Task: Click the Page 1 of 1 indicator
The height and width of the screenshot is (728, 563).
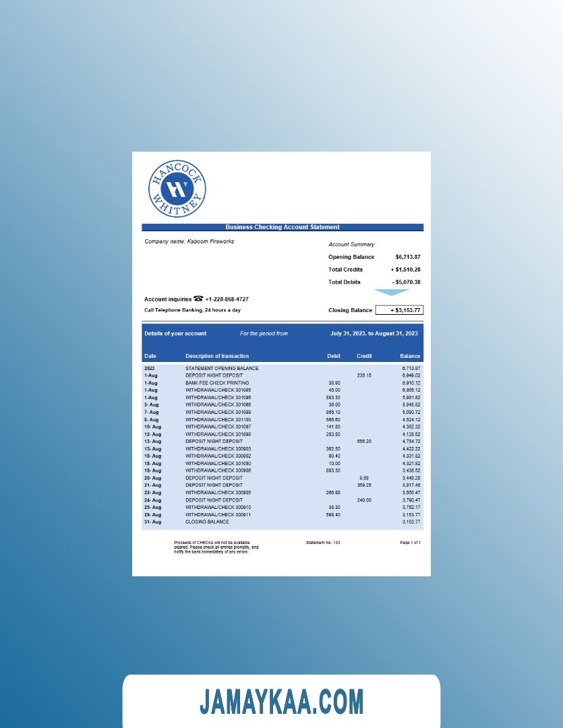Action: pos(410,542)
